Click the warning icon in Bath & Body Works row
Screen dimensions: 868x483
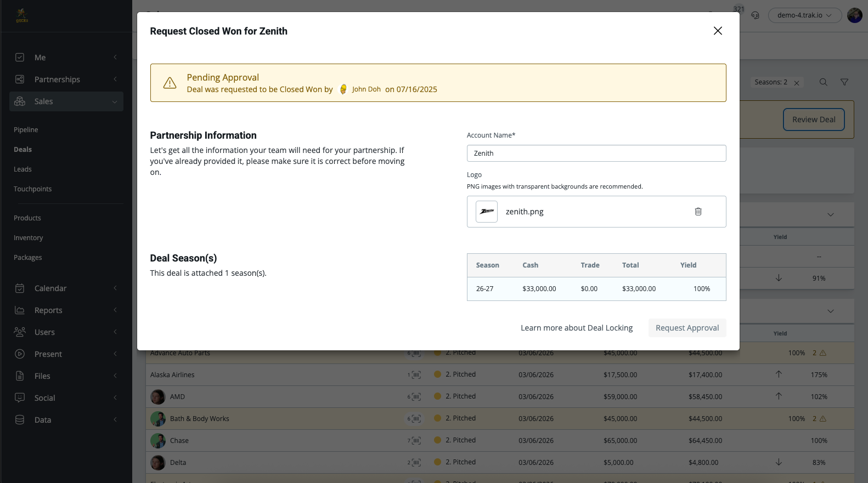click(823, 419)
